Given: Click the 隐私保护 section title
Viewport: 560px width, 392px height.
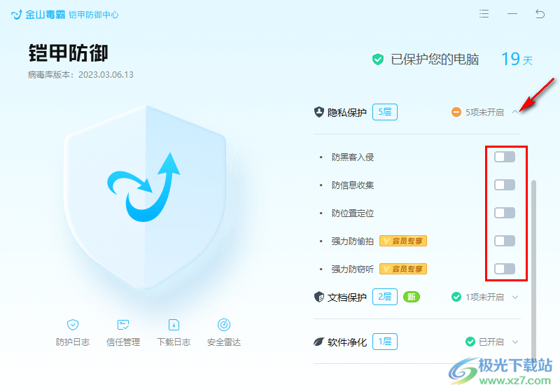Looking at the screenshot, I should pyautogui.click(x=346, y=113).
